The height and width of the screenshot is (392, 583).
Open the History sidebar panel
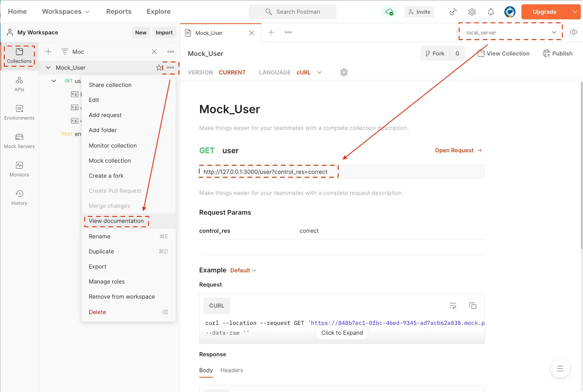(x=19, y=198)
